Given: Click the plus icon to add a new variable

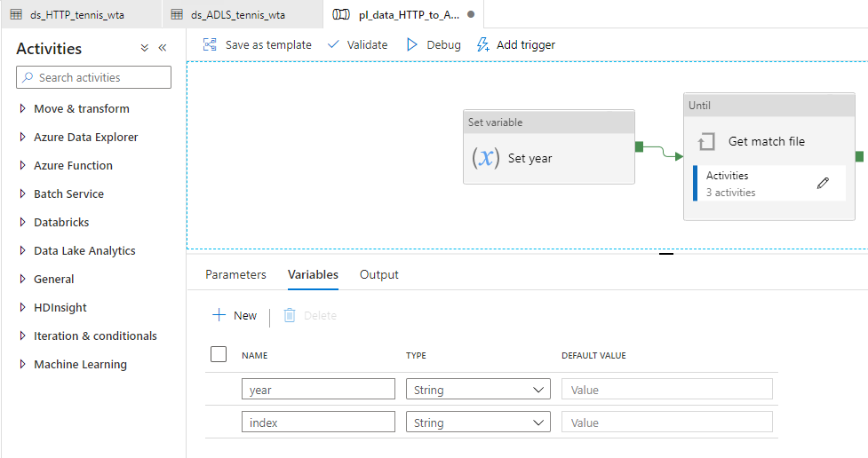Looking at the screenshot, I should click(219, 315).
